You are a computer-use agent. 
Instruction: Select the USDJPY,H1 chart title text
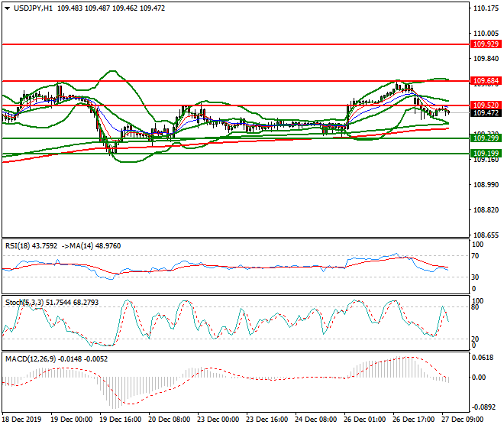(x=33, y=8)
